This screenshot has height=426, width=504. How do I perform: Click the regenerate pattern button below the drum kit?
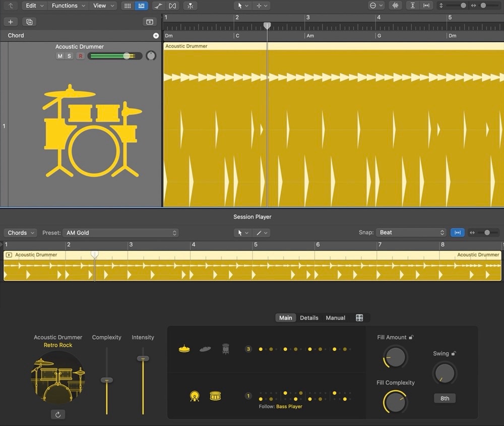click(x=58, y=414)
